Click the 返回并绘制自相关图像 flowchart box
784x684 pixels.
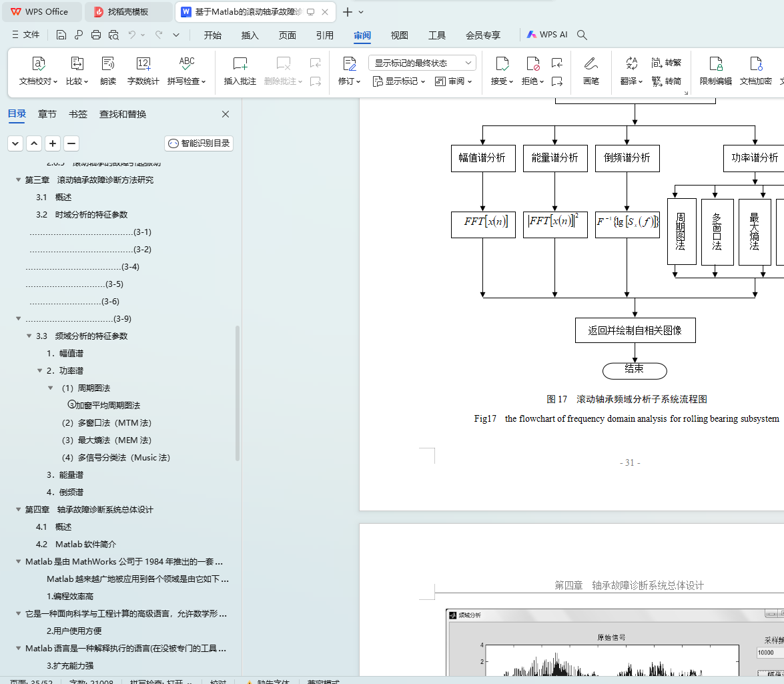coord(635,330)
